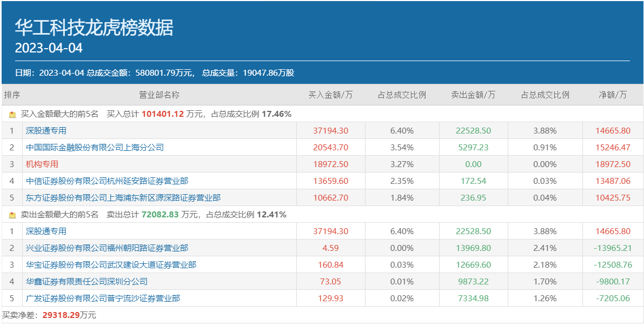
Task: Click the 营业部名称 column header
Action: pos(159,95)
